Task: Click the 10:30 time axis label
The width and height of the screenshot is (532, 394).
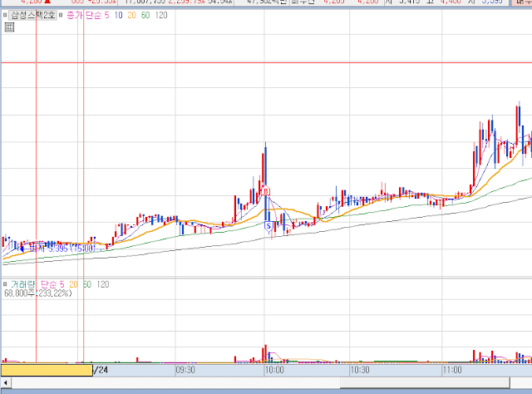Action: 360,370
